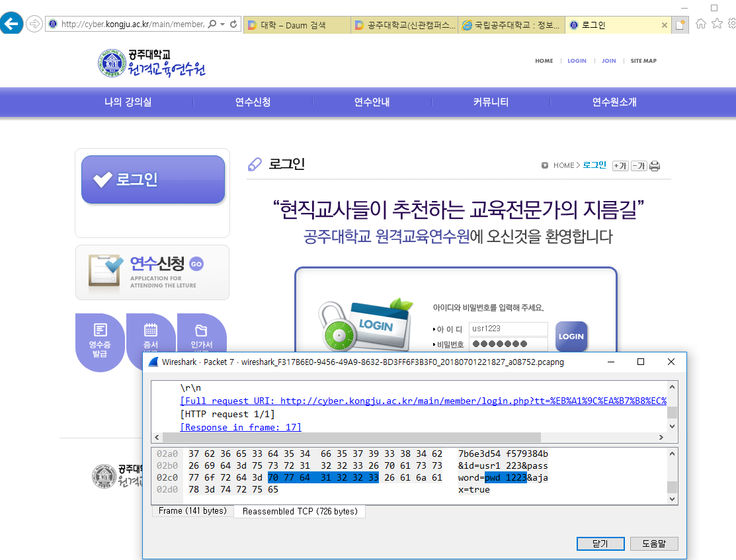Click the browser home icon
This screenshot has width=736, height=560.
pos(701,23)
